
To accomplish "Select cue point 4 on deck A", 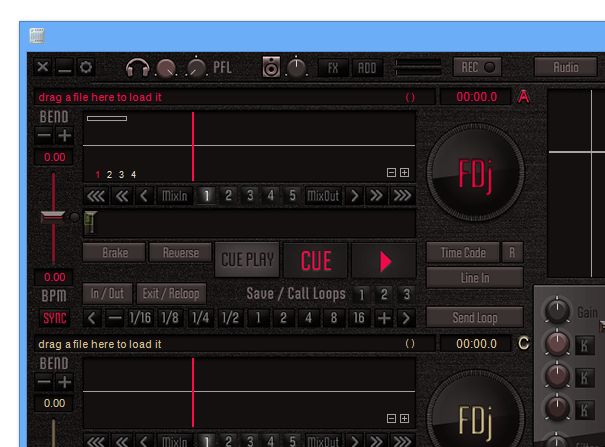I will (x=271, y=196).
